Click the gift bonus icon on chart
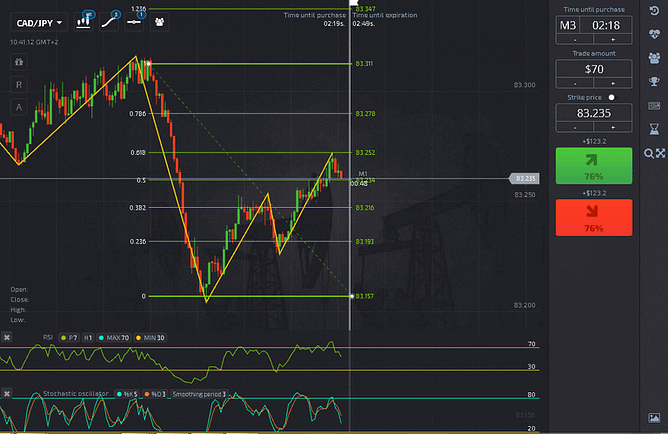668x434 pixels. 19,62
